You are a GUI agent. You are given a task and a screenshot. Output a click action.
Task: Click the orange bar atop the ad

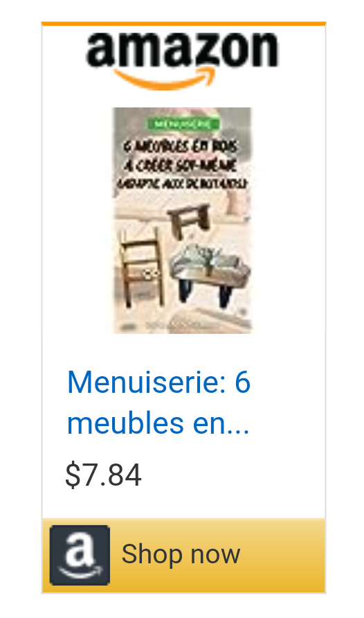[x=184, y=24]
